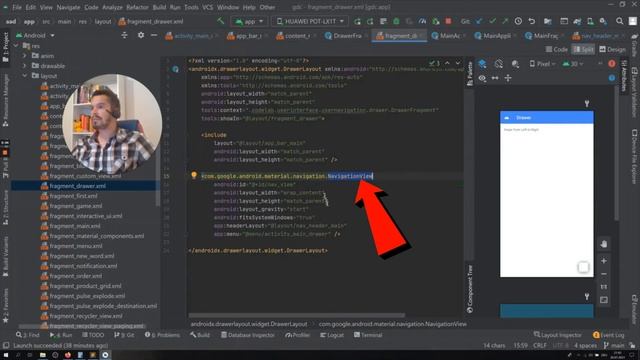Open the Logcat tool window
Viewport: 640px width, 360px height.
click(332, 335)
